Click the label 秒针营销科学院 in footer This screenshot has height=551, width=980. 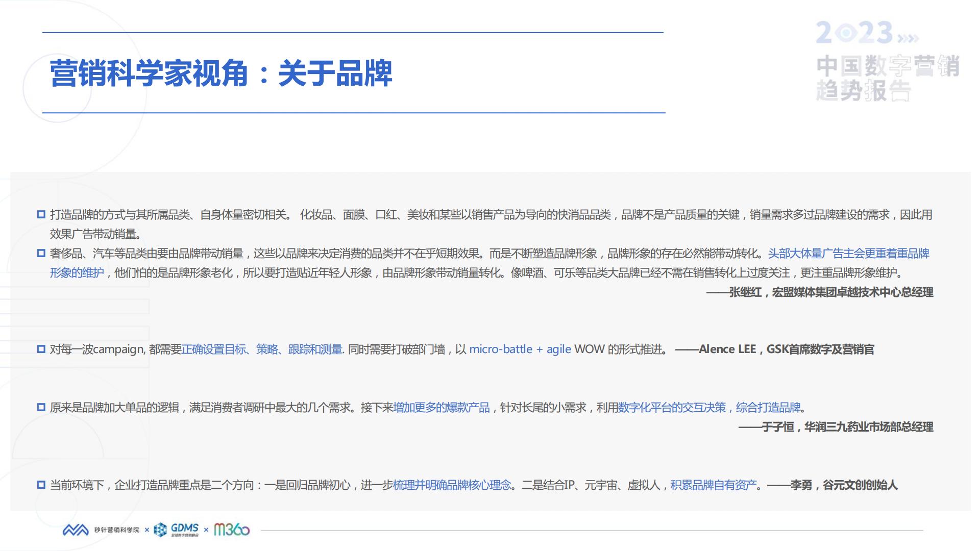click(116, 530)
